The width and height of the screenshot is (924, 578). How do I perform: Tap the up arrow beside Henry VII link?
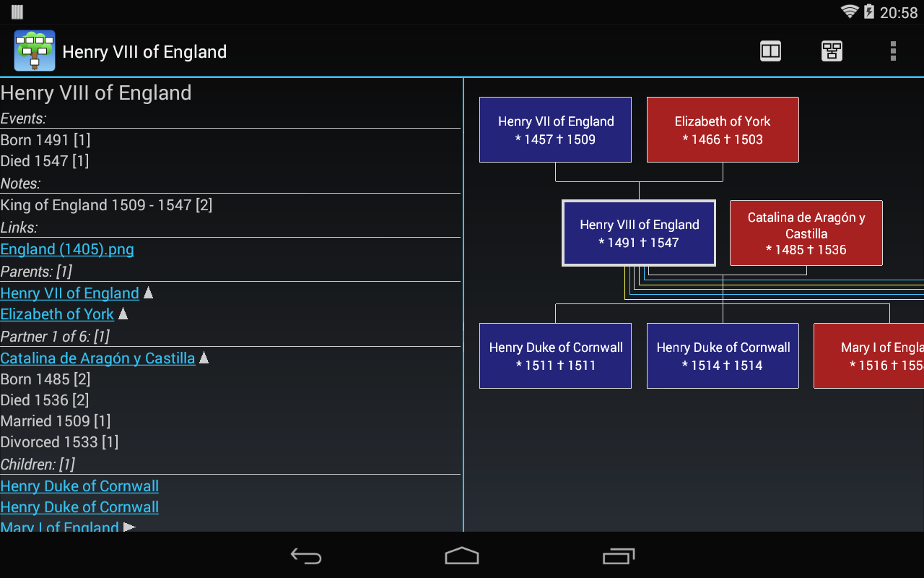click(x=148, y=293)
